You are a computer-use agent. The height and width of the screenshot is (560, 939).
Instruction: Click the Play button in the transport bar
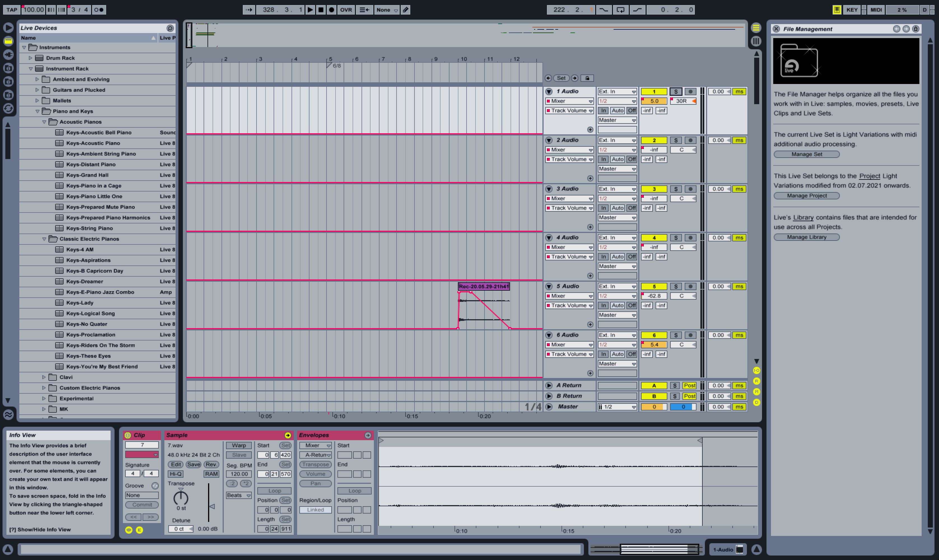coord(310,10)
